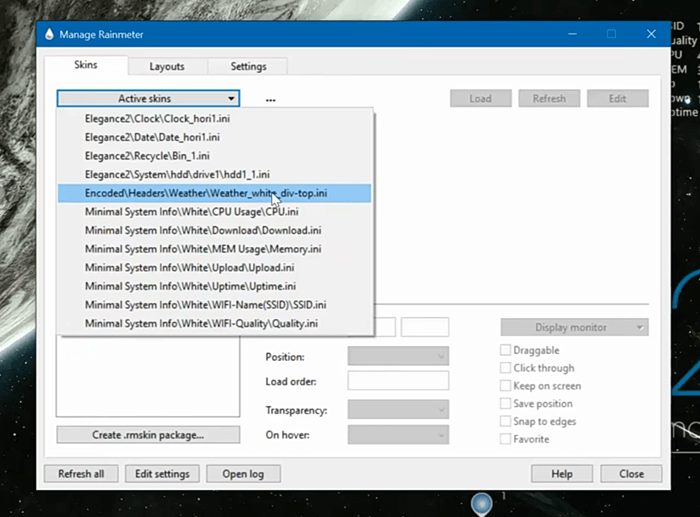This screenshot has width=700, height=517.
Task: Open the Display monitor dropdown
Action: [575, 327]
